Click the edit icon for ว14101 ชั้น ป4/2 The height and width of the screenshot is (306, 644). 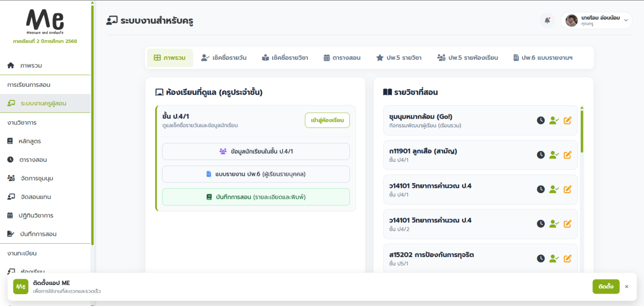[568, 223]
